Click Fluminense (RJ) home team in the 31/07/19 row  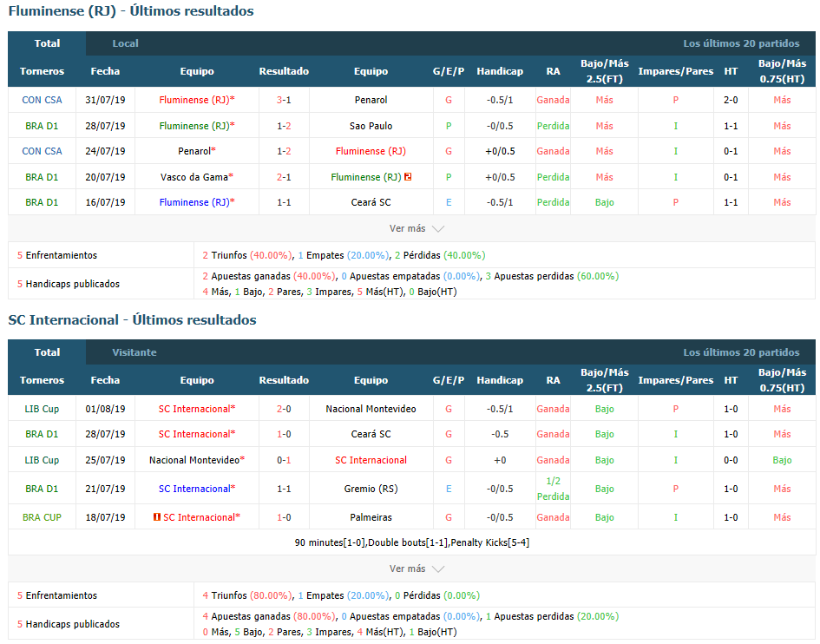pos(194,100)
